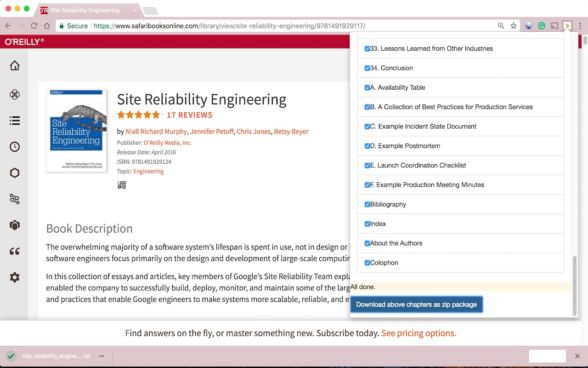Close the downloads bar
The image size is (588, 368).
(577, 356)
